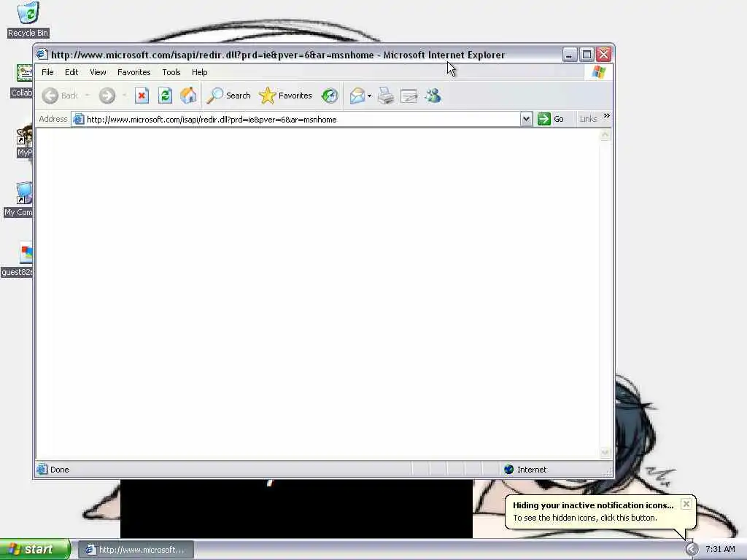Open the Back history dropdown arrow

88,96
